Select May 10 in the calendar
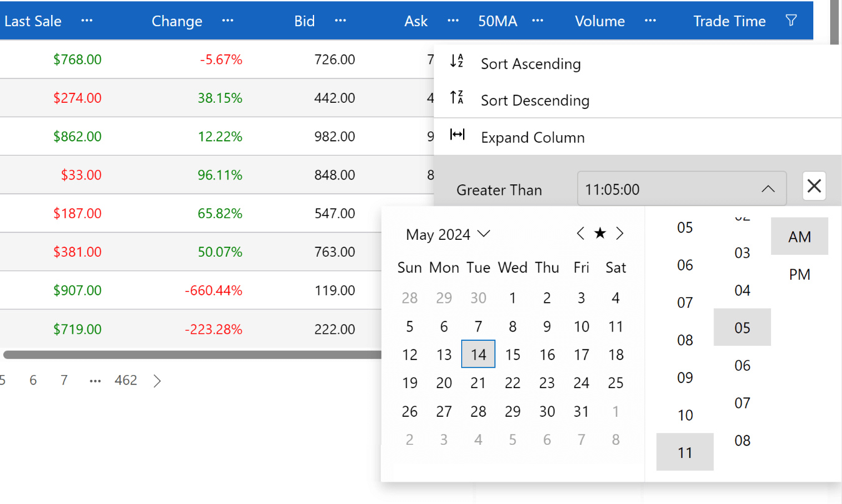 (x=581, y=326)
